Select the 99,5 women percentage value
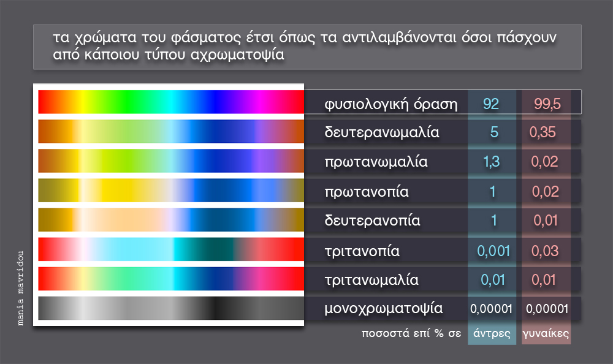 click(547, 104)
